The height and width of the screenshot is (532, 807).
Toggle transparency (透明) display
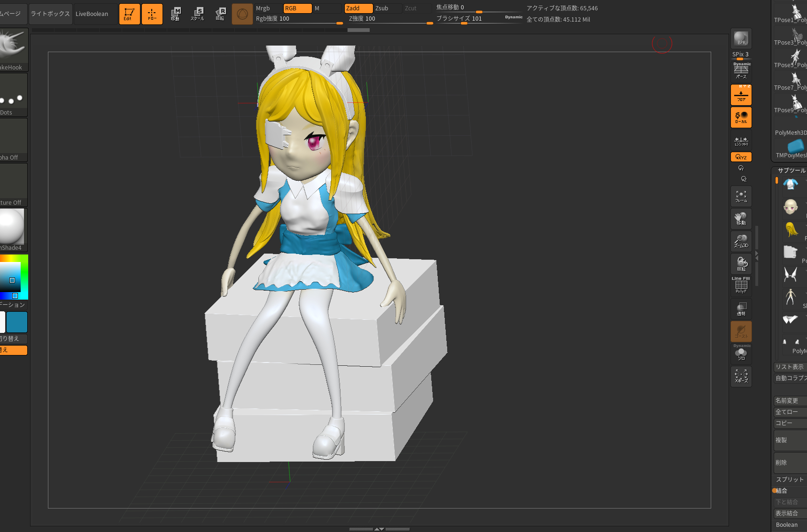pos(741,309)
